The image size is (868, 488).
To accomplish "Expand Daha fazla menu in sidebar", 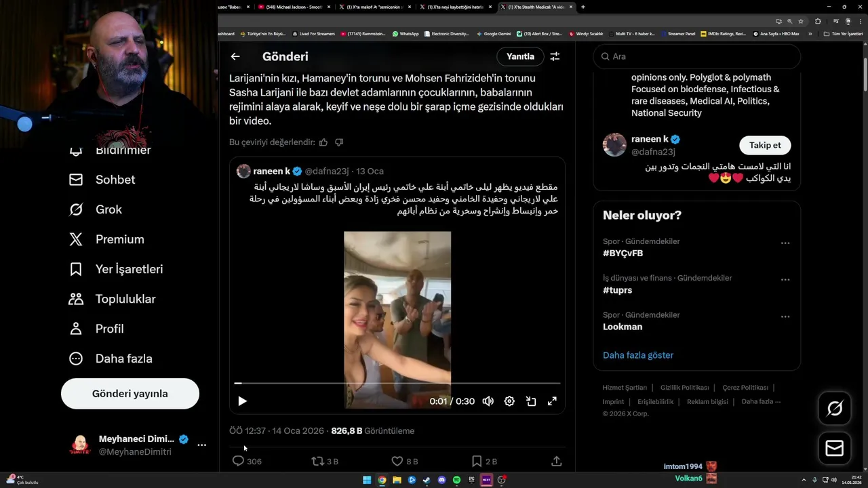I will [x=111, y=359].
